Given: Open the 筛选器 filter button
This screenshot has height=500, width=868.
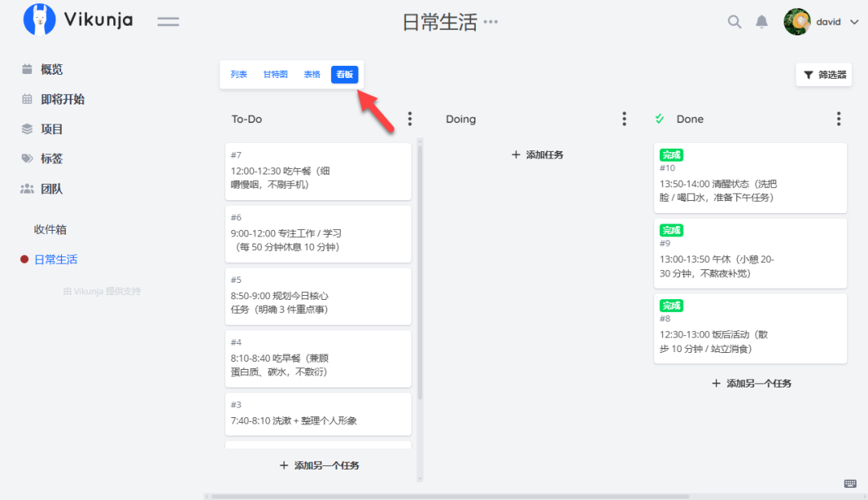Looking at the screenshot, I should (824, 75).
